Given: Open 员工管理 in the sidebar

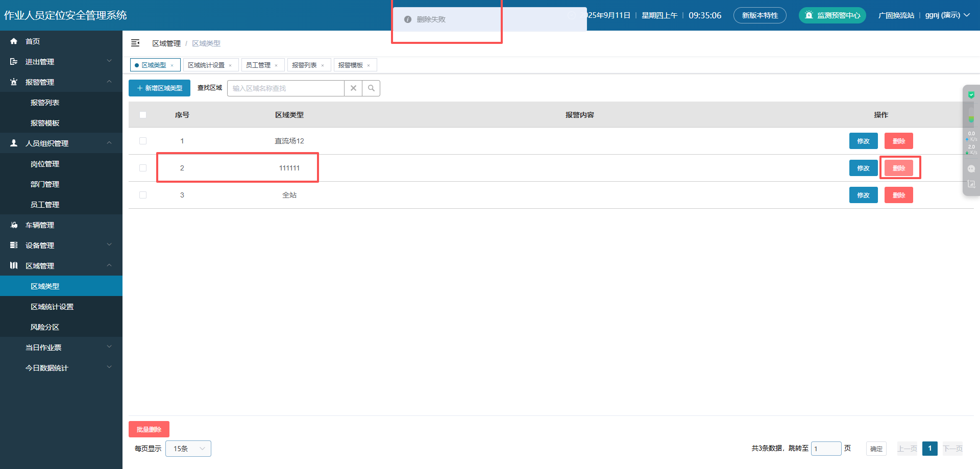Looking at the screenshot, I should coord(61,204).
